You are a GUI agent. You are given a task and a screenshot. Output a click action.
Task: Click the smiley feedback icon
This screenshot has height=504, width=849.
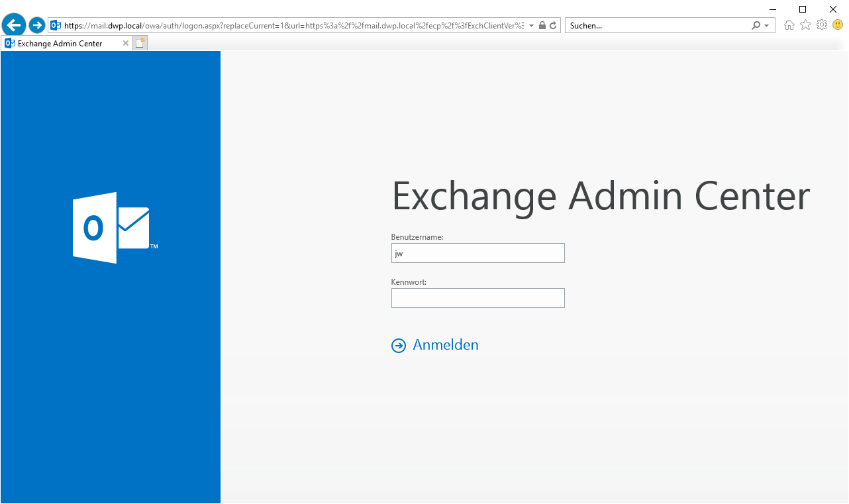[838, 25]
